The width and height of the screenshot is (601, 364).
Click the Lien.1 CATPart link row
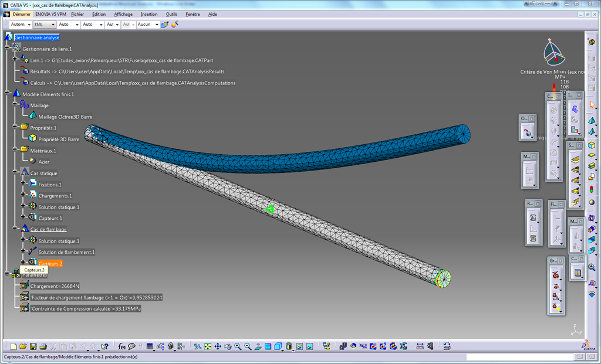pyautogui.click(x=121, y=60)
